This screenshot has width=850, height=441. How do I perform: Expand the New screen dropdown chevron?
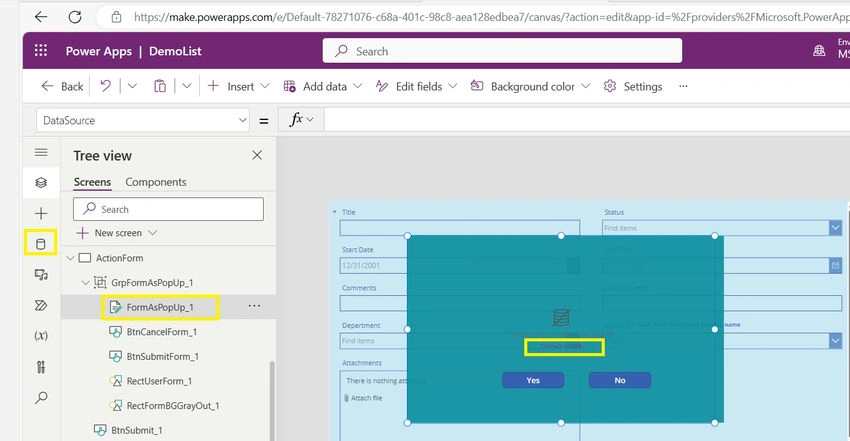[x=152, y=233]
